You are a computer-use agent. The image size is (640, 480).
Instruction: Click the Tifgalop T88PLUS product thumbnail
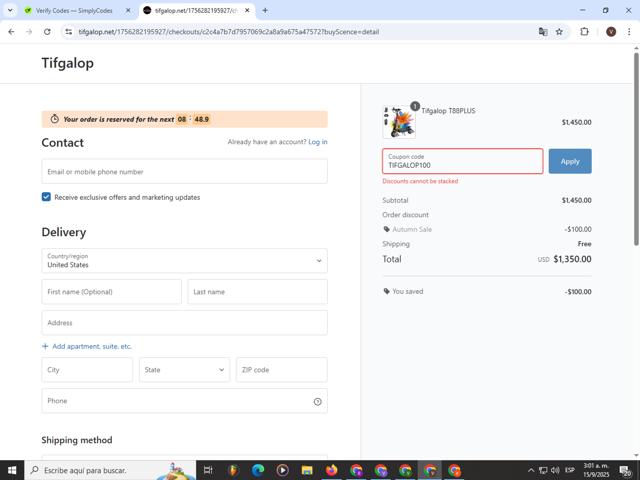tap(399, 122)
